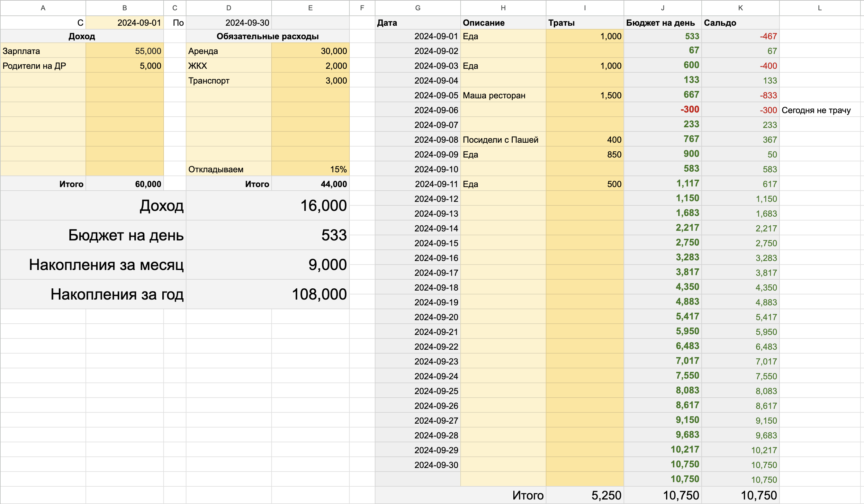864x504 pixels.
Task: Select expenses total 44,000 cell
Action: (x=310, y=184)
